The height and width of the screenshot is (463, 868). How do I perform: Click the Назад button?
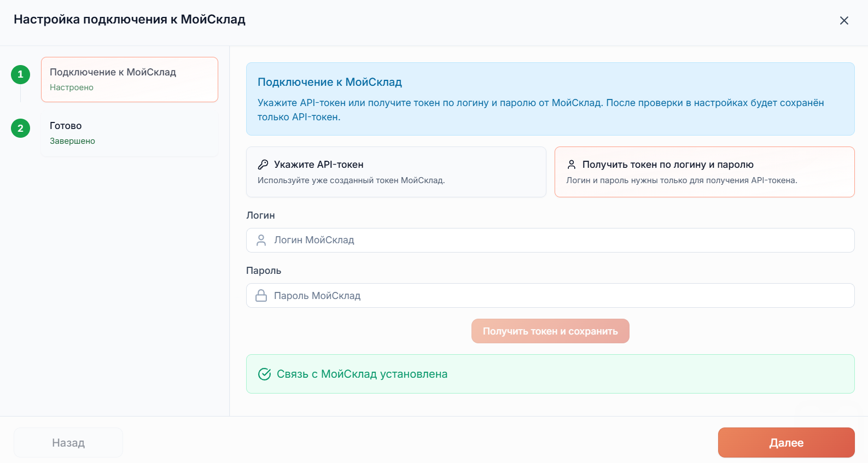pyautogui.click(x=68, y=443)
